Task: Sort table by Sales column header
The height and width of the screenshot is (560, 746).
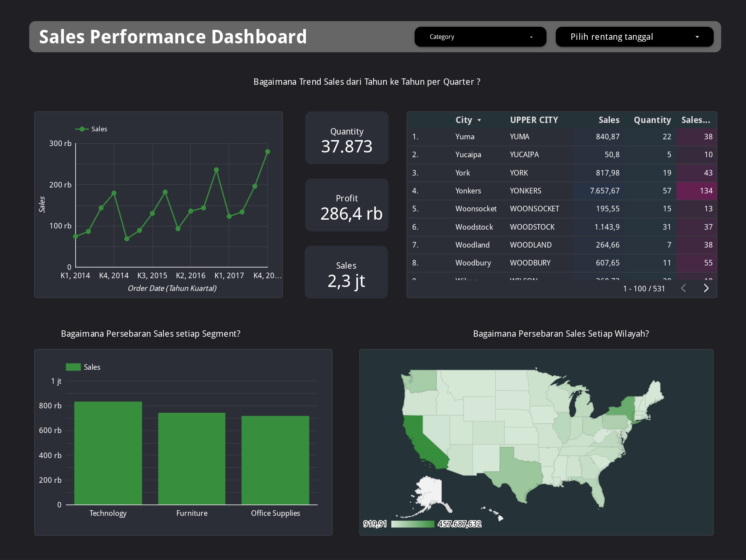Action: [609, 120]
